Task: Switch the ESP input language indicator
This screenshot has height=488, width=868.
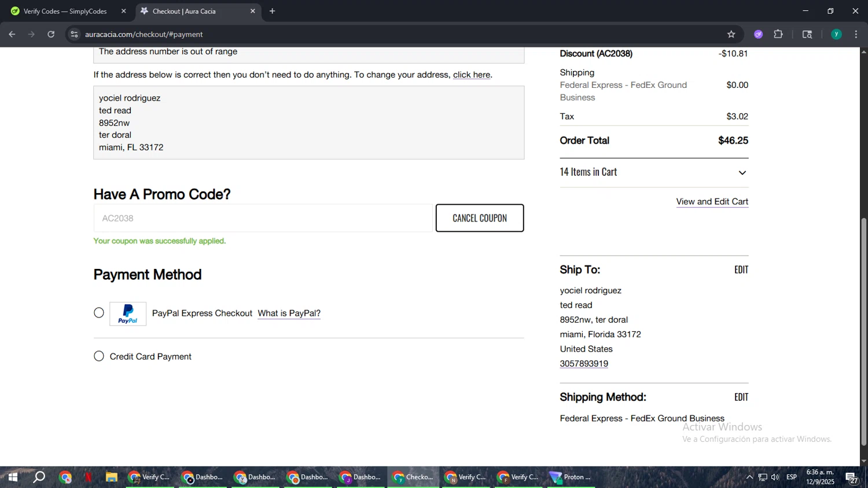Action: 792,477
